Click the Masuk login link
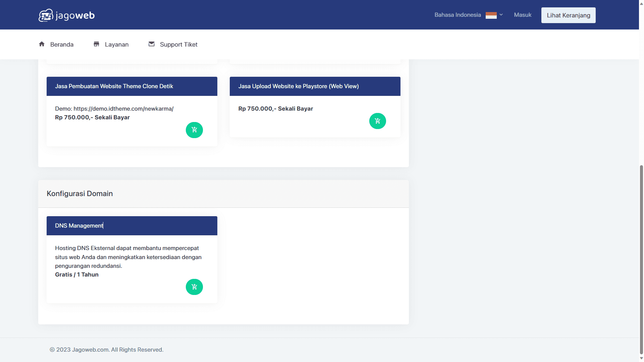 (x=523, y=15)
